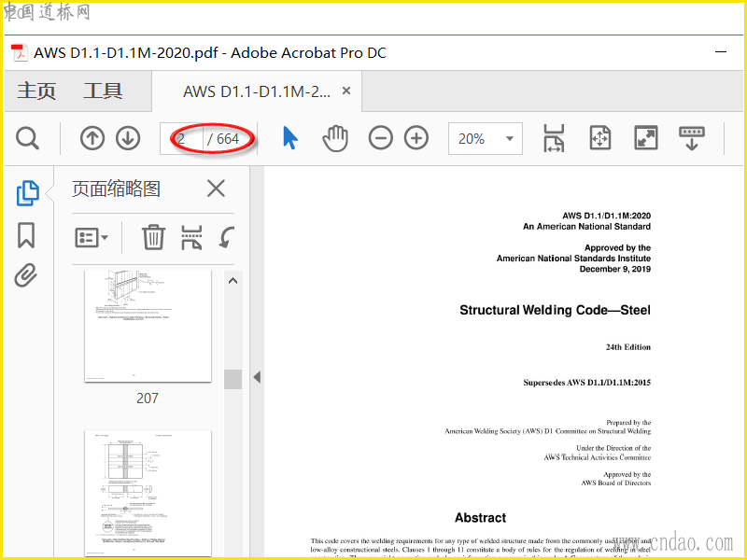Click the search magnifier icon in toolbar
The width and height of the screenshot is (747, 560).
[27, 138]
